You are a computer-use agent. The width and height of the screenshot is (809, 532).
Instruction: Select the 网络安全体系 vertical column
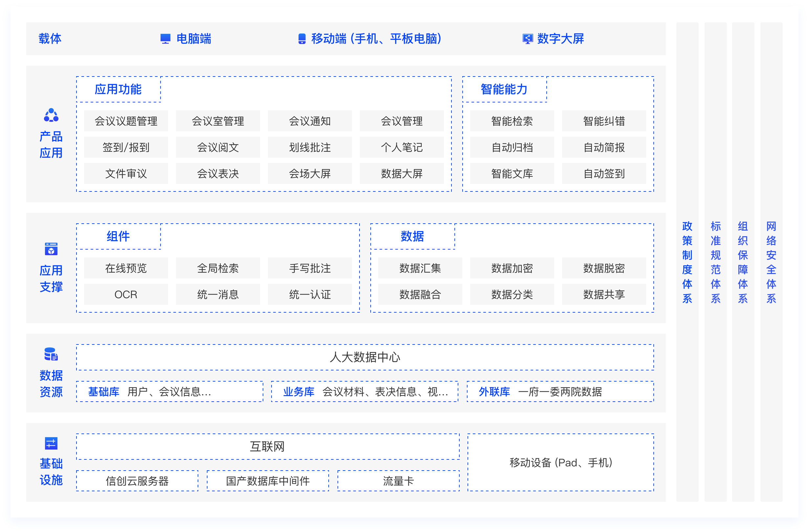point(771,262)
